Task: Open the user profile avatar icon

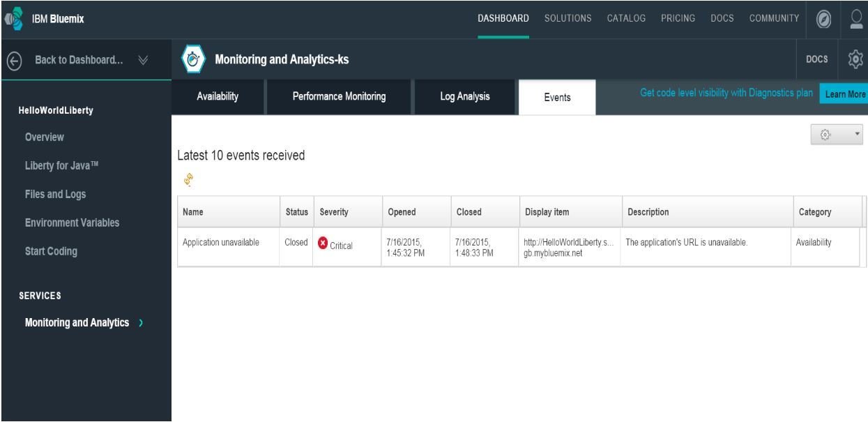Action: 855,18
